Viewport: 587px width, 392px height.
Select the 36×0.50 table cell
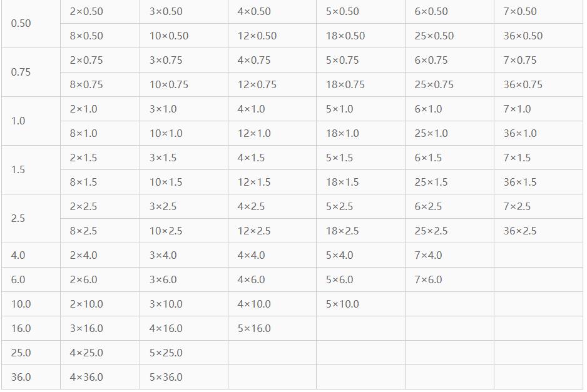point(523,36)
